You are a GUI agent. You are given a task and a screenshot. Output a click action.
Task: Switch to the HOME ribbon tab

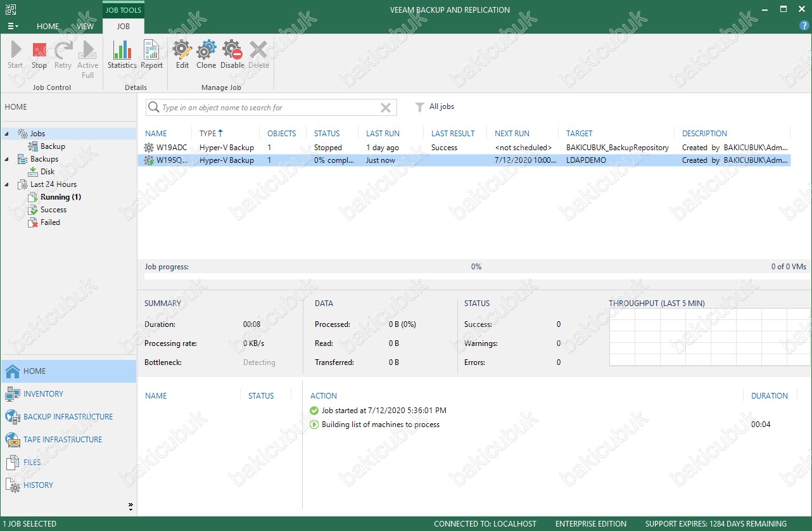(x=48, y=26)
